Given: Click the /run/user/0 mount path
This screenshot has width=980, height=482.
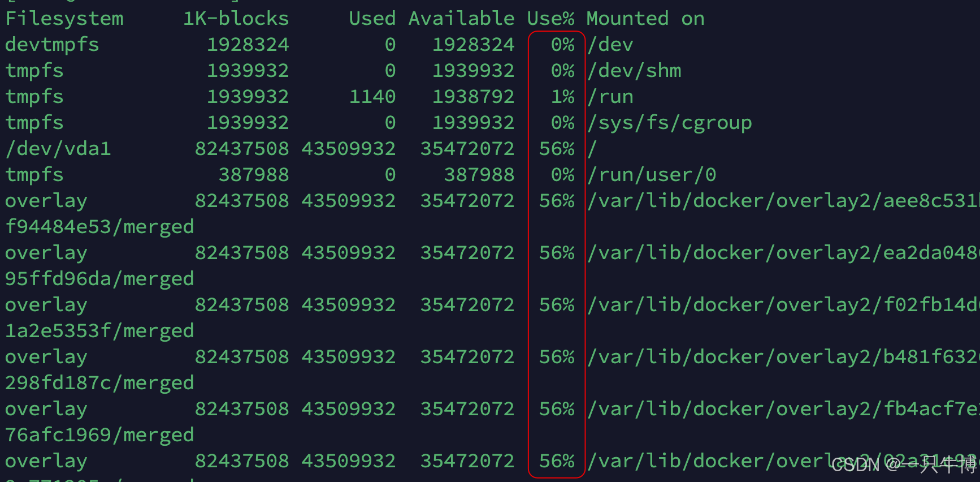Looking at the screenshot, I should 652,175.
